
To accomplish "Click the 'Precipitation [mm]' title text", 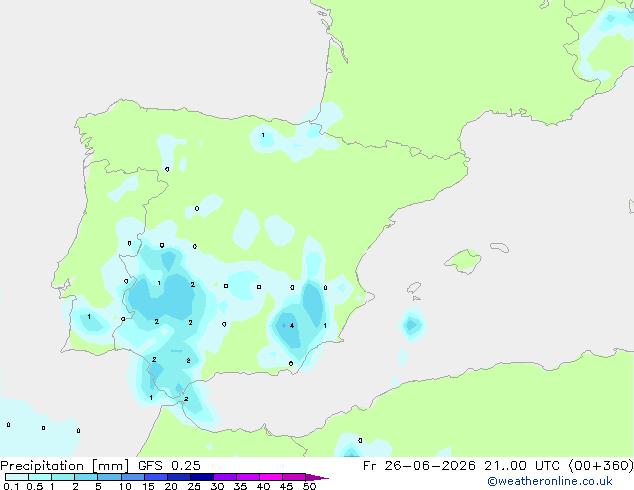I will [x=65, y=466].
